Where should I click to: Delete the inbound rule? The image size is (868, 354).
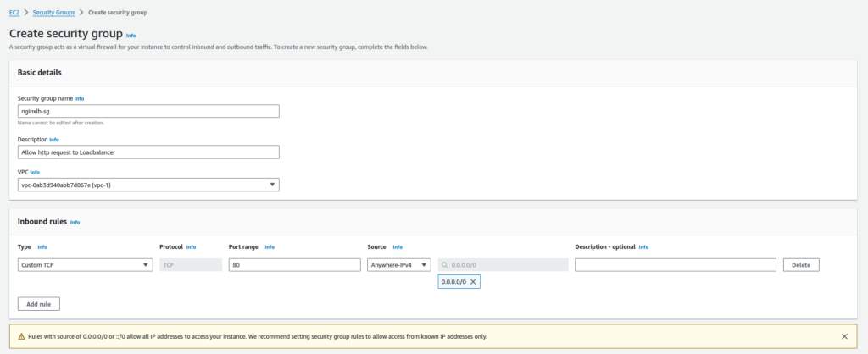point(801,265)
